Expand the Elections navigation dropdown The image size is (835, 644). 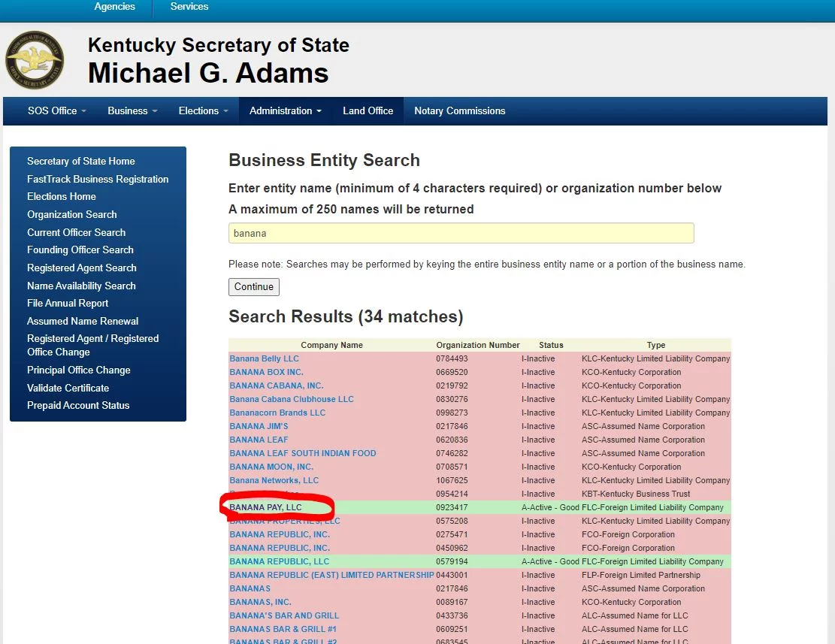point(203,110)
